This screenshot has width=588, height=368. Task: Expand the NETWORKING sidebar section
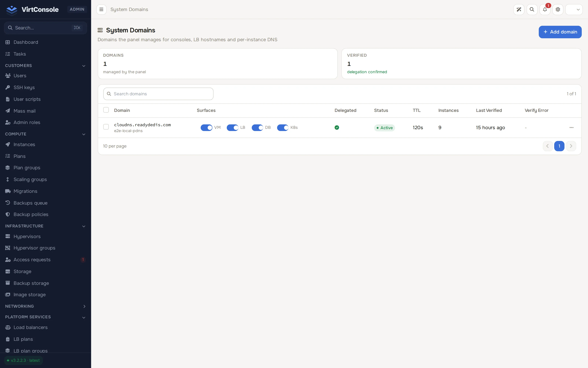click(45, 306)
